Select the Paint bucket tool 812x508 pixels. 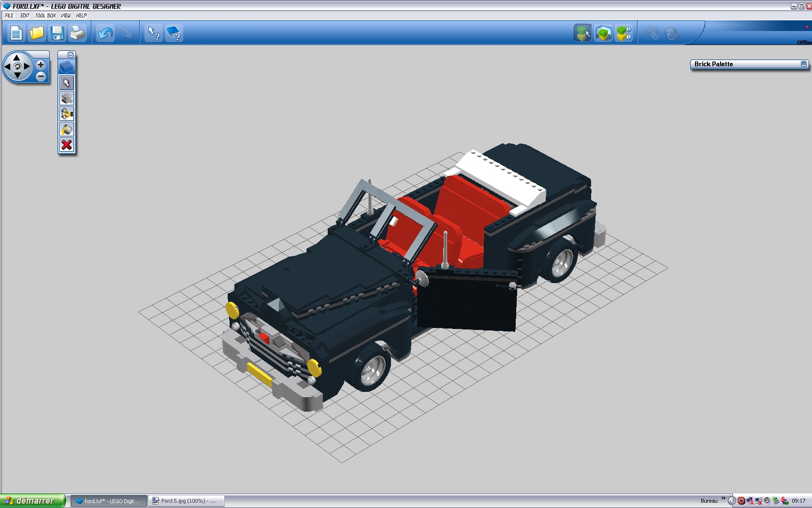point(67,129)
